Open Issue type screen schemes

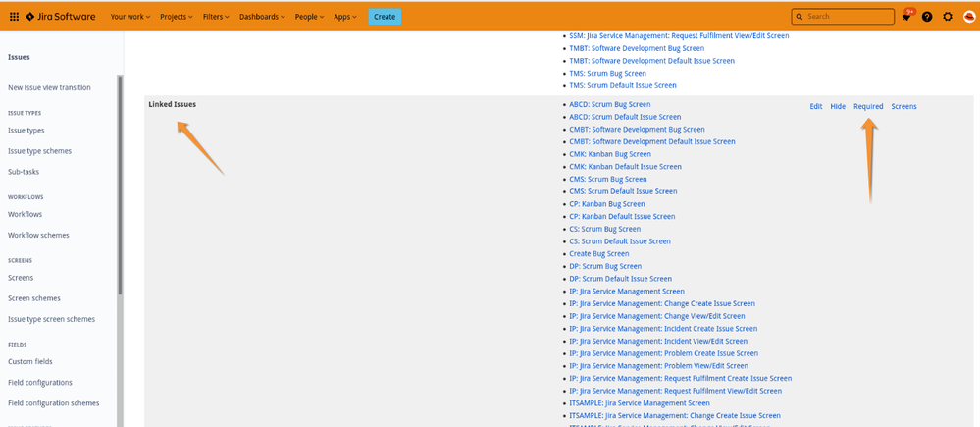coord(51,319)
